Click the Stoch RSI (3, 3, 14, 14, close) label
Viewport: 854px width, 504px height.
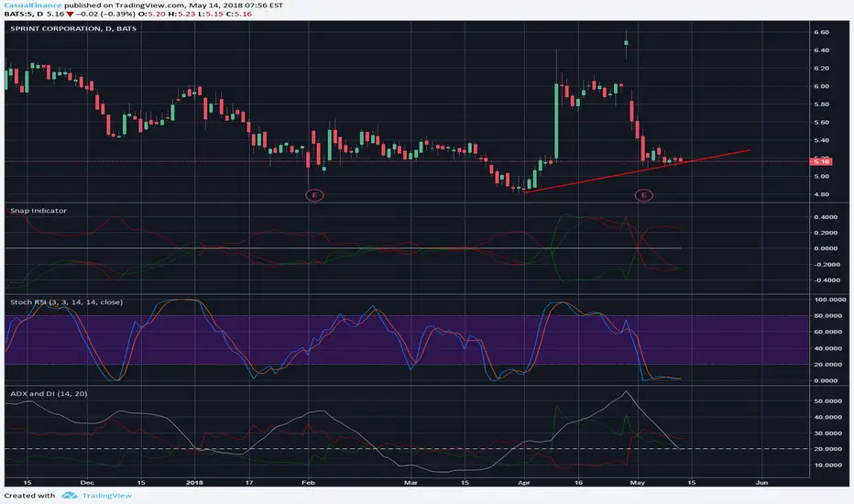[67, 301]
